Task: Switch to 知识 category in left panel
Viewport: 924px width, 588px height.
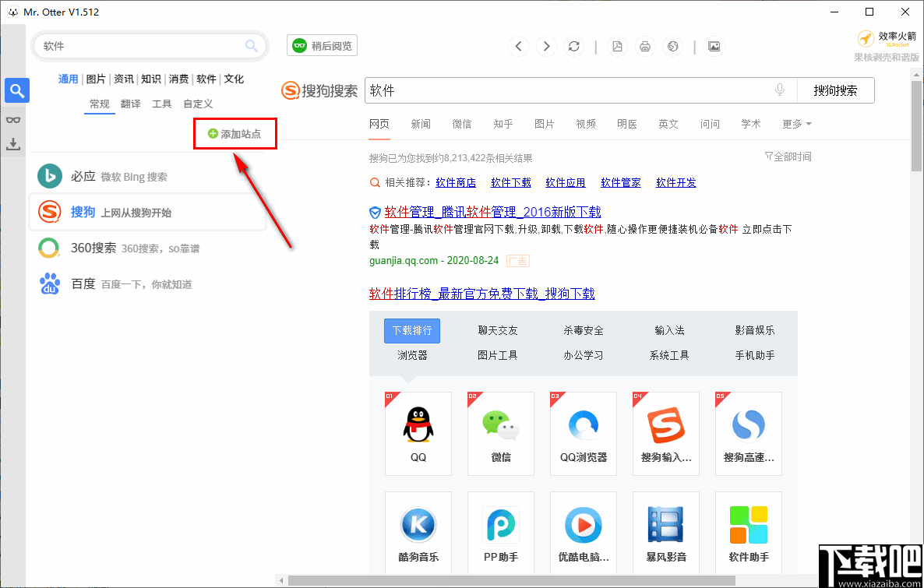Action: coord(151,79)
